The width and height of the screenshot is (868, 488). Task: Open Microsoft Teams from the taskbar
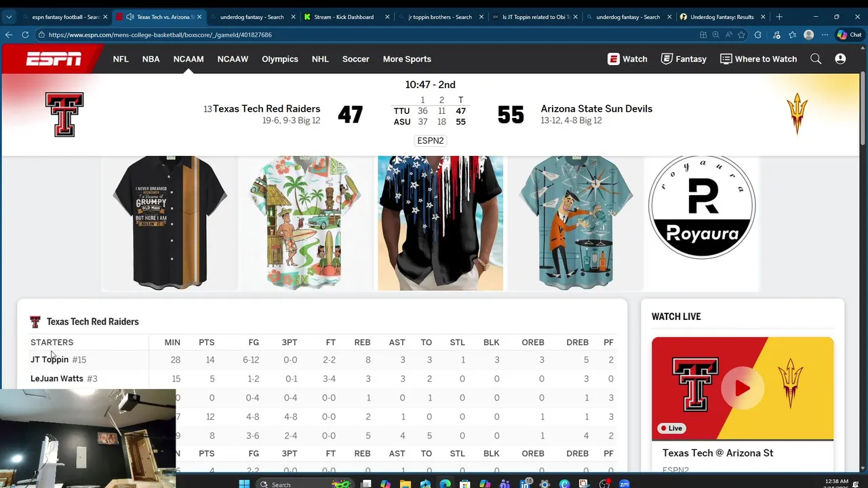click(505, 484)
